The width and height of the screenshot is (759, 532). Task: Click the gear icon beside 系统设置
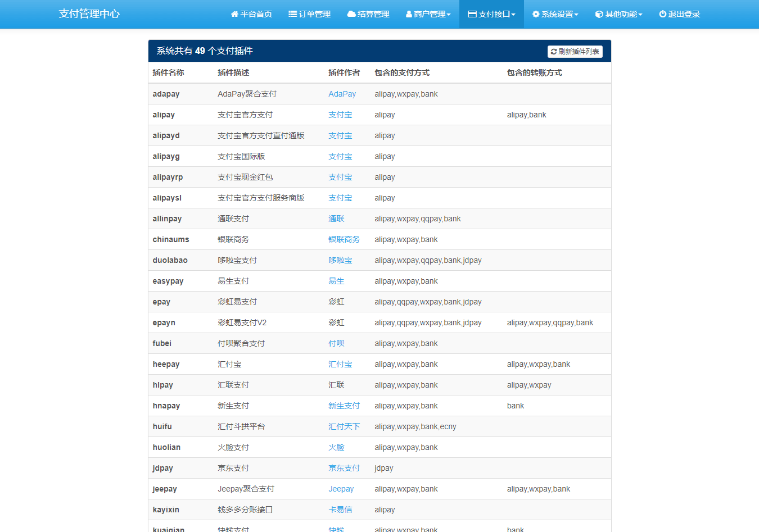click(x=536, y=14)
